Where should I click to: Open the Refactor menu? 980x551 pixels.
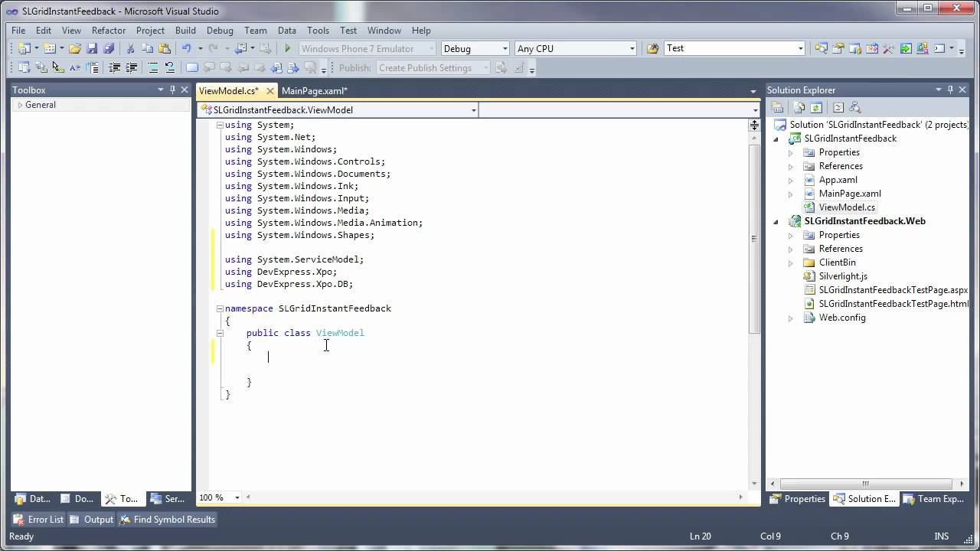click(x=109, y=31)
